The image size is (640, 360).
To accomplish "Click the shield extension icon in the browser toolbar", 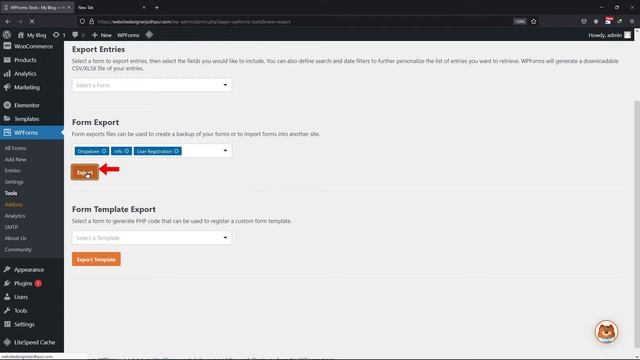I will pyautogui.click(x=596, y=21).
